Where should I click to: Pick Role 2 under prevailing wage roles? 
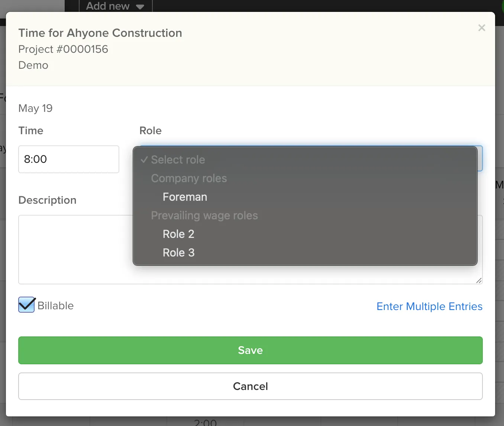[178, 234]
